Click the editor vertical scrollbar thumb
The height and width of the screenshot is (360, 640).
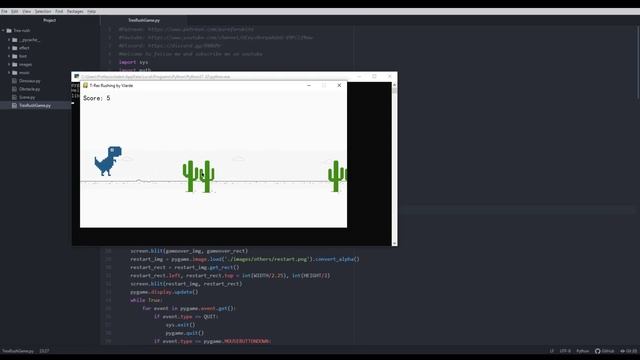tap(638, 61)
